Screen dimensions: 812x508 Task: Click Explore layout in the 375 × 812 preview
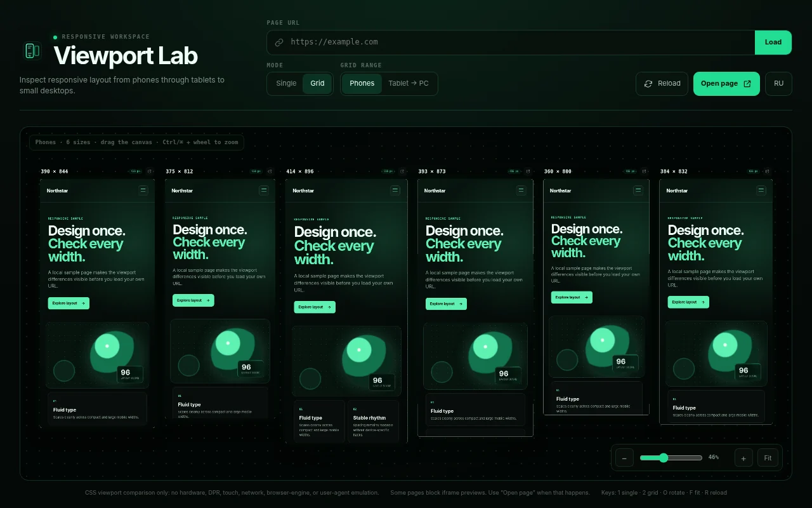(193, 300)
